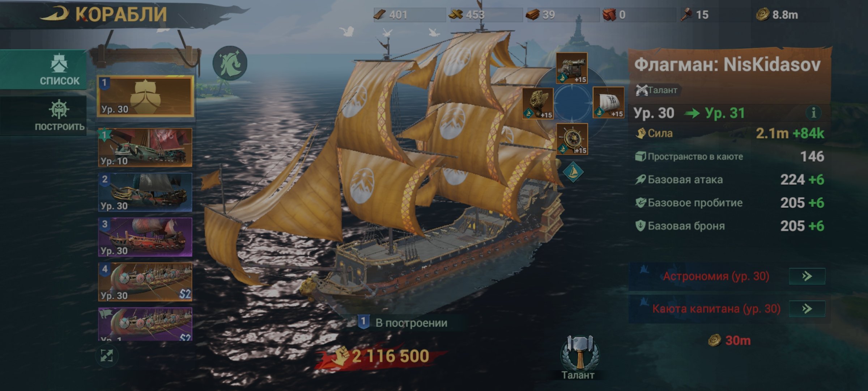Show level info with the i icon
This screenshot has height=391, width=868.
click(813, 113)
